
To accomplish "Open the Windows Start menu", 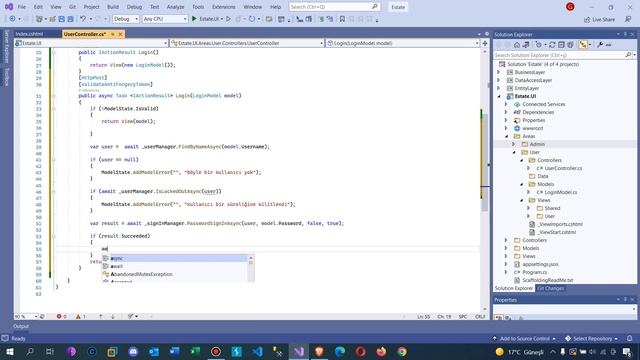I will (x=9, y=351).
